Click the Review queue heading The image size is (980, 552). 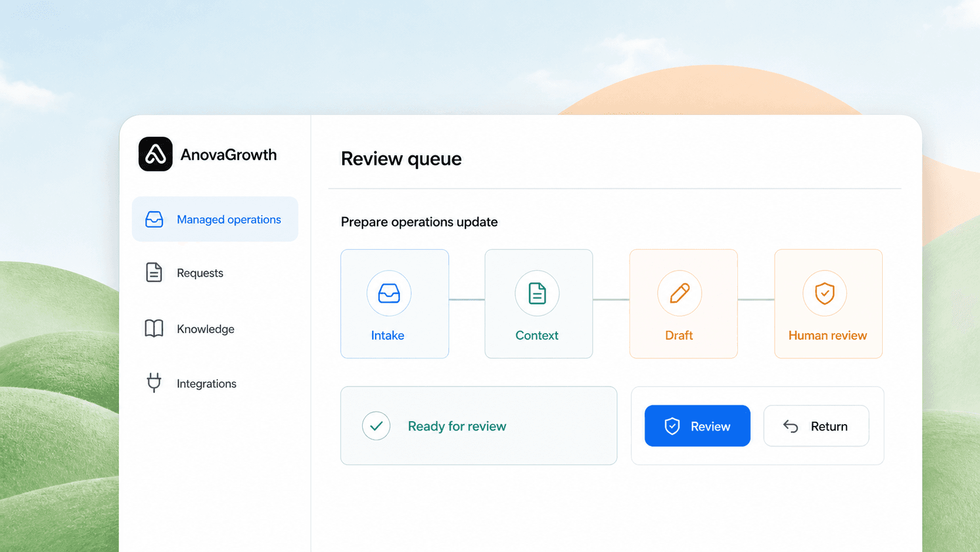401,158
